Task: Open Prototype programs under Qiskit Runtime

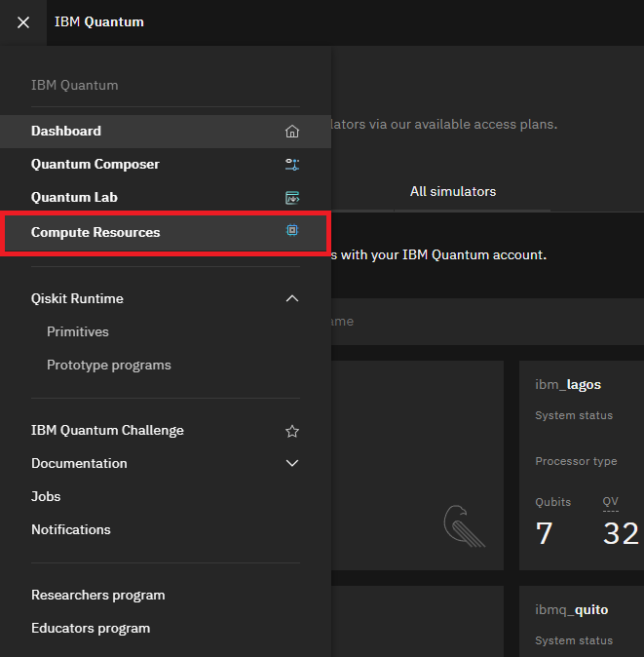Action: pos(109,366)
